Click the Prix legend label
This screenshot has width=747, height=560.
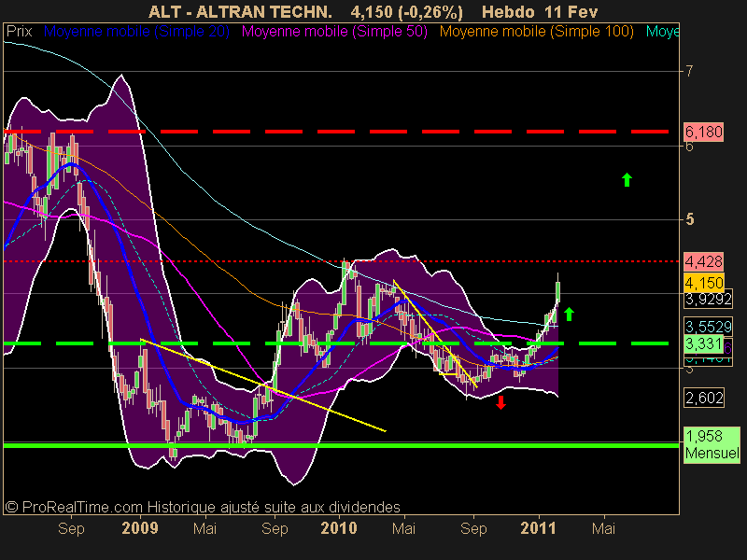click(19, 32)
